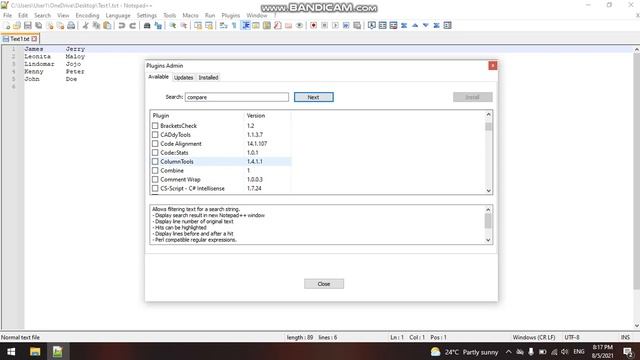
Task: Click the search field containing 'compare'
Action: pos(237,97)
